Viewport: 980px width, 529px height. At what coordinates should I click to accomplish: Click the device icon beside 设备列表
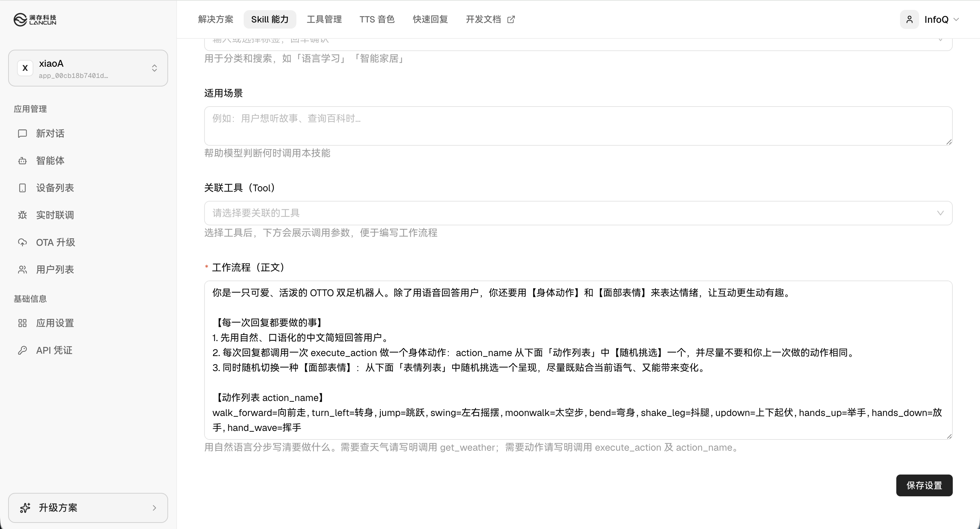click(x=22, y=188)
